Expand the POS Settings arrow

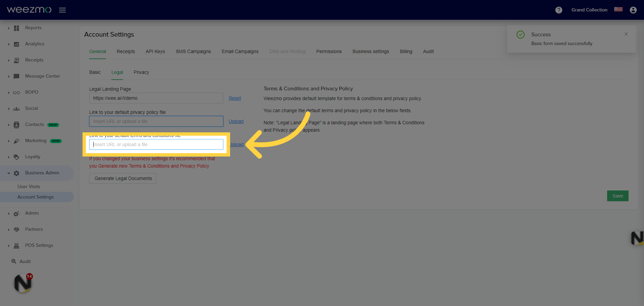(9, 246)
